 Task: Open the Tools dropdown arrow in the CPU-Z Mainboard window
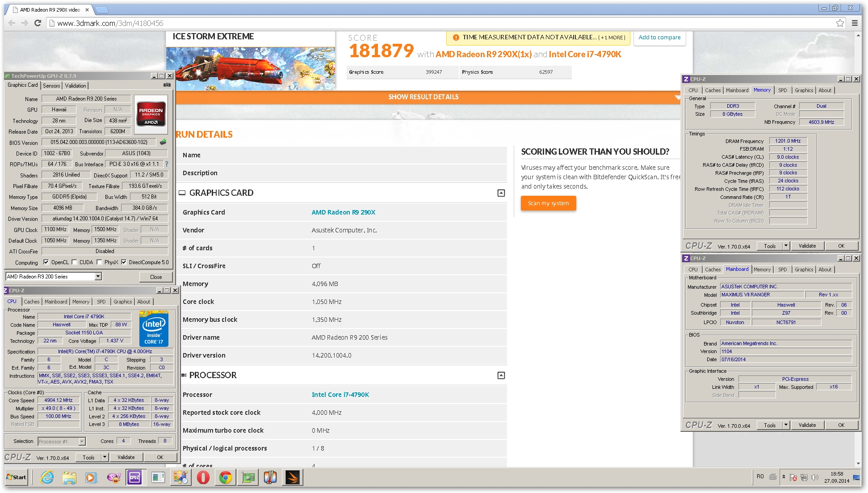pyautogui.click(x=786, y=425)
